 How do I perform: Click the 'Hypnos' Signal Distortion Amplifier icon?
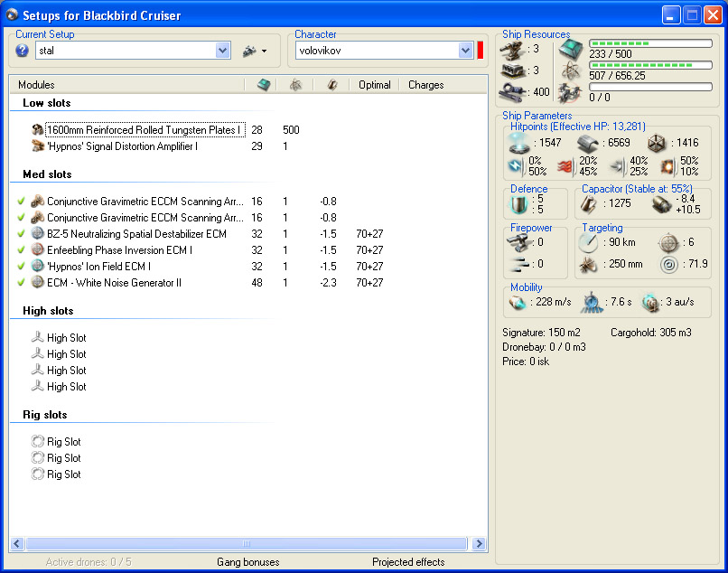click(37, 146)
